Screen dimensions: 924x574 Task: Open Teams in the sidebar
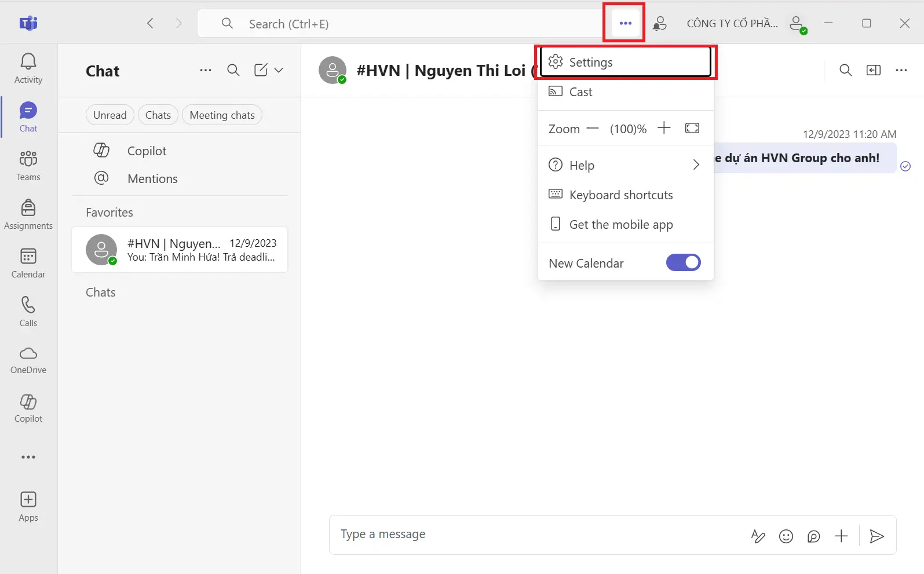point(28,166)
